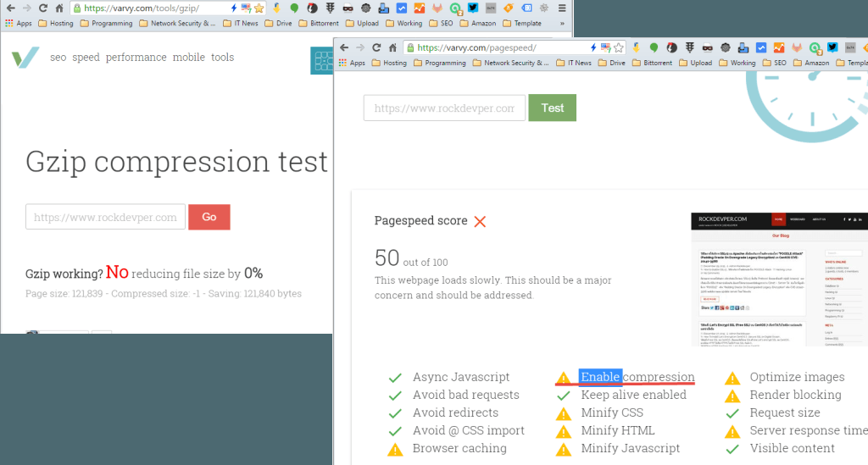Click the traffic light extension in gzip window
This screenshot has width=868, height=465.
point(330,8)
